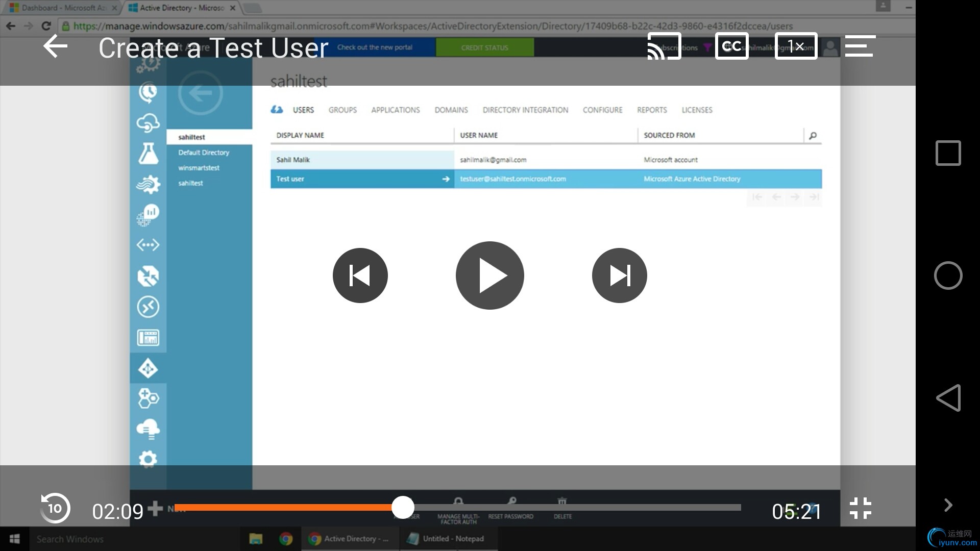Open the Management Services panel icon
980x551 pixels.
(x=148, y=337)
